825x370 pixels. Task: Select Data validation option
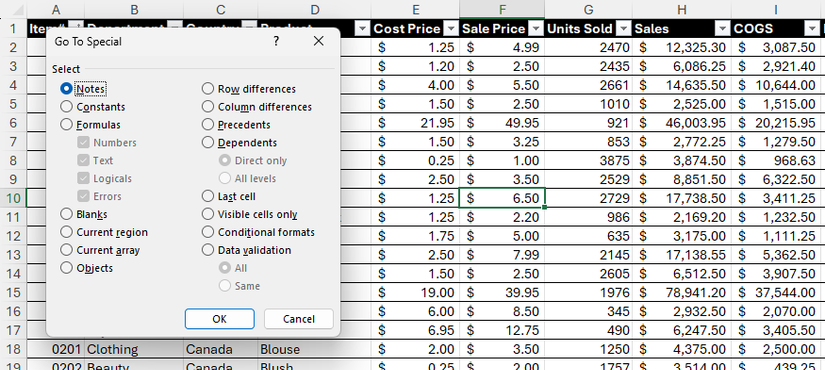coord(208,250)
